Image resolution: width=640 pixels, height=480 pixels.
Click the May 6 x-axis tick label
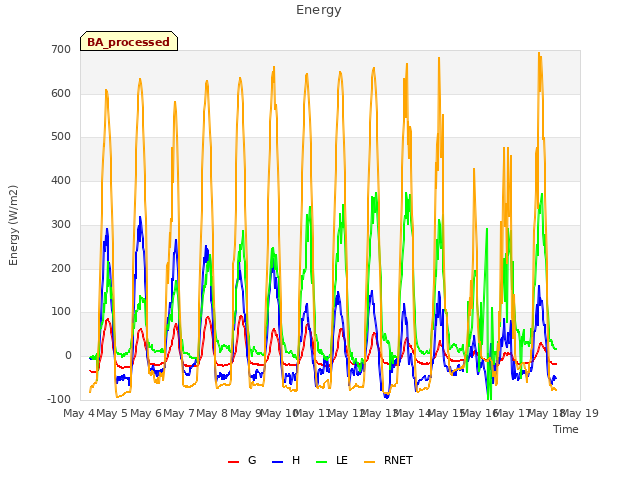(x=145, y=413)
